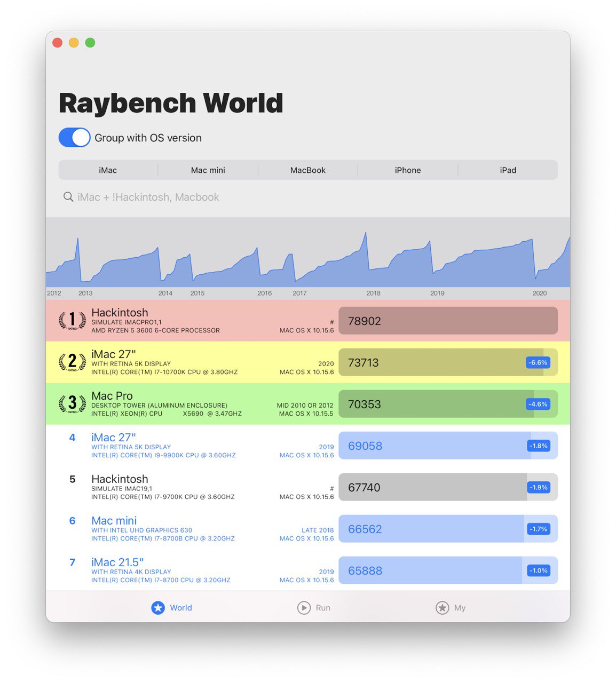Click WITH RETINA 4K DISPLAY text
Viewport: 616px width, 683px height.
click(131, 572)
